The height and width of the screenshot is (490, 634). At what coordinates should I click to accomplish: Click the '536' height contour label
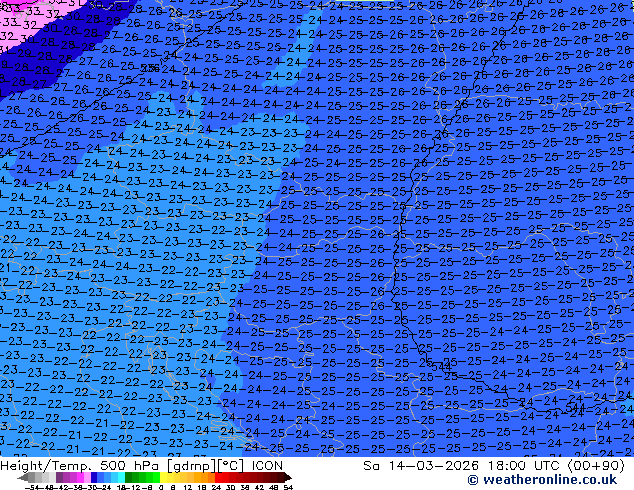pos(150,68)
